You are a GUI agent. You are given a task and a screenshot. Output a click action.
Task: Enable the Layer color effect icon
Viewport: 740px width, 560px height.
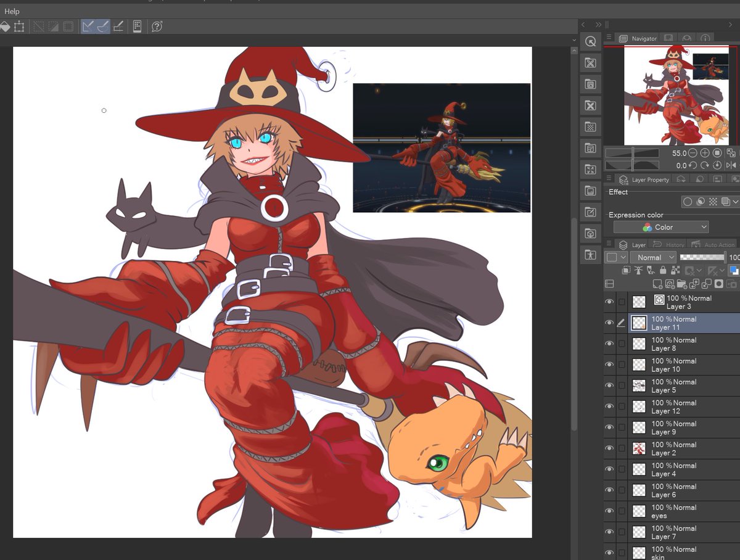[725, 202]
